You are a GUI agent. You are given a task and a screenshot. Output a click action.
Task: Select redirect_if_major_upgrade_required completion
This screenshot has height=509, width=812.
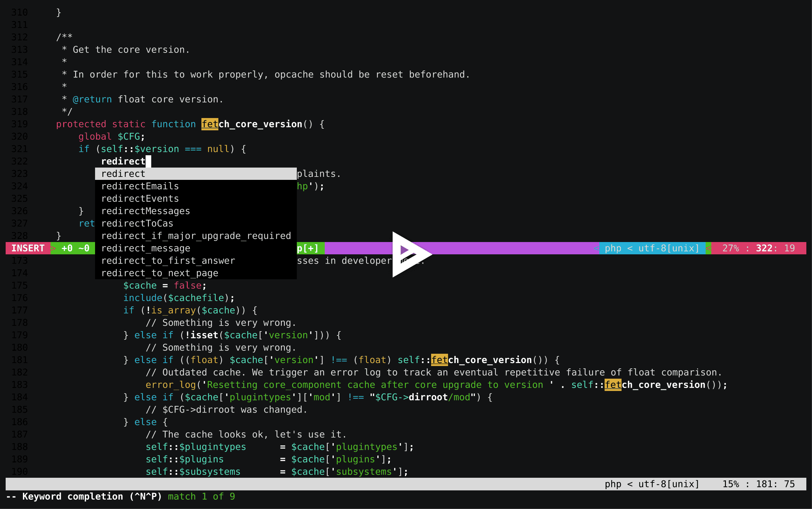[x=196, y=236]
